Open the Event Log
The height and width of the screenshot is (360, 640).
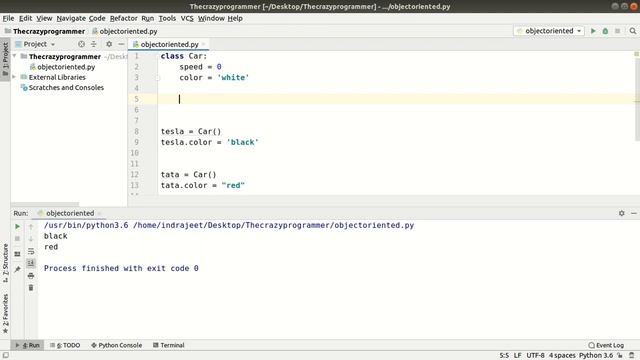606,345
